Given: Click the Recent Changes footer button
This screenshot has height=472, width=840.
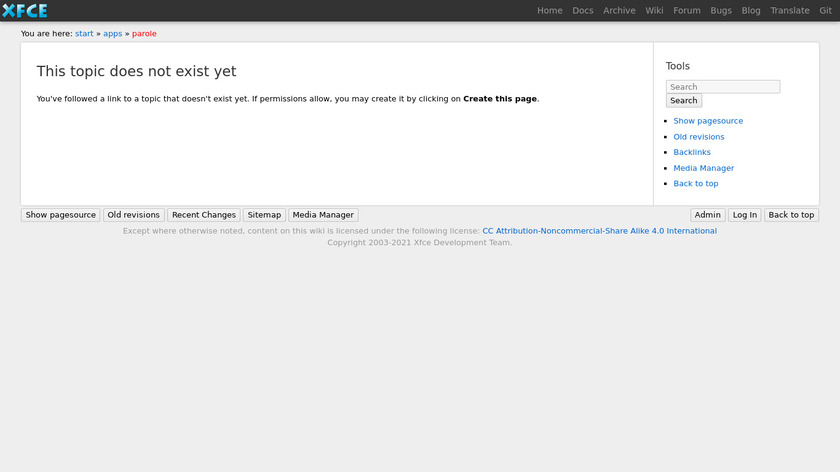Looking at the screenshot, I should coord(204,215).
